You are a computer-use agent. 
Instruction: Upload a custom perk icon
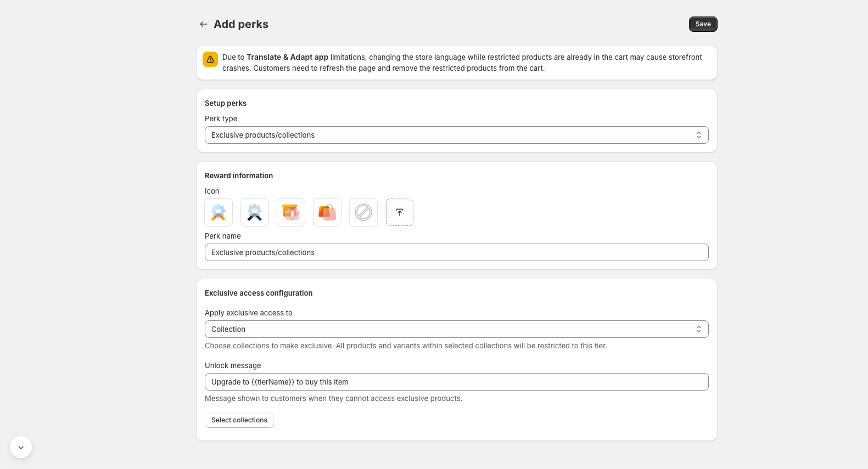400,212
